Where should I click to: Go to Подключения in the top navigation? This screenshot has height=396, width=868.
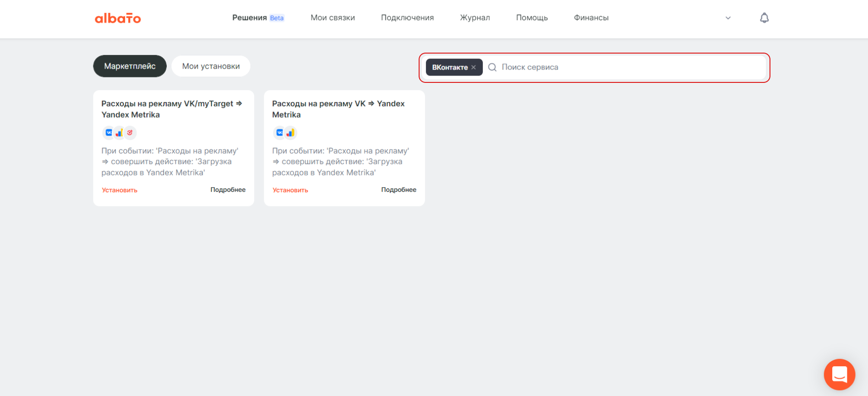click(x=407, y=18)
